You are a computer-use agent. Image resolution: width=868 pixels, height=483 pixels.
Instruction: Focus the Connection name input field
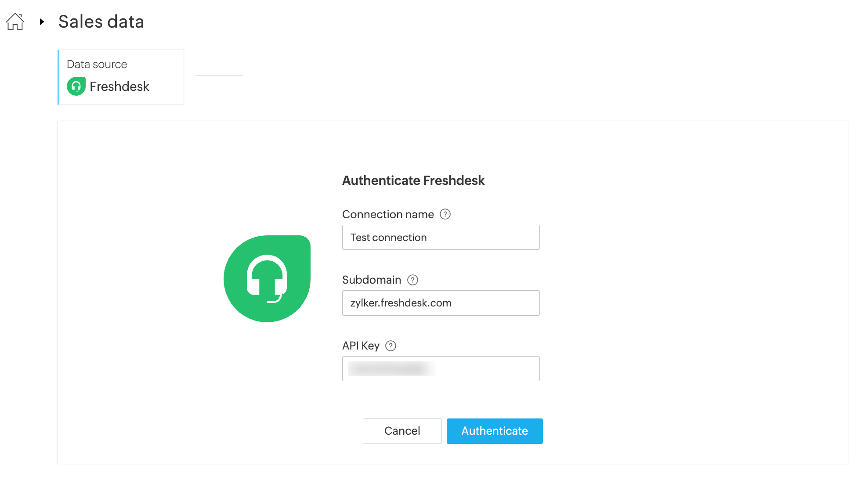pos(441,238)
